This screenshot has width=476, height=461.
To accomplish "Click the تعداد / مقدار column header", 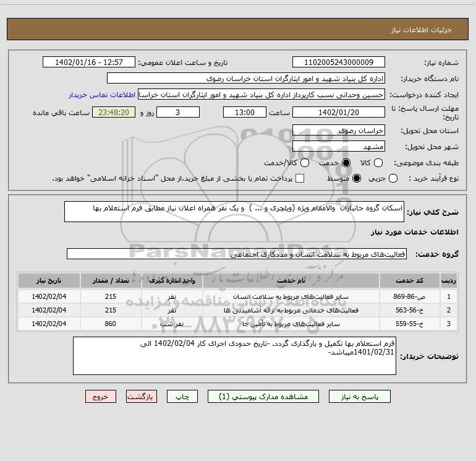I will point(111,280).
